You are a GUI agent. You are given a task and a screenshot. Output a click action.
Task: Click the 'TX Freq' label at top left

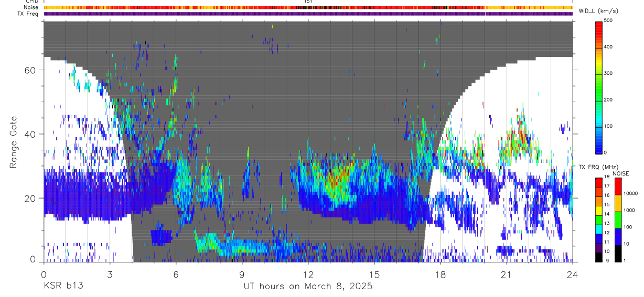pyautogui.click(x=29, y=14)
